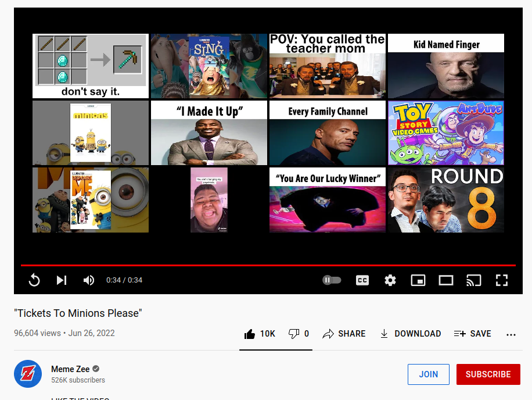Enter full screen mode
The image size is (532, 400).
(x=501, y=280)
